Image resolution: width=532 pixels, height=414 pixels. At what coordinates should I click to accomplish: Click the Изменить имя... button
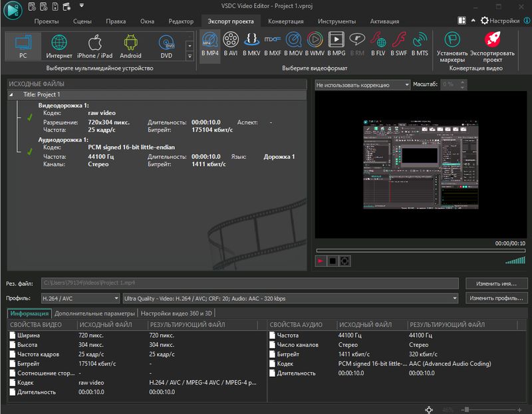pos(495,283)
